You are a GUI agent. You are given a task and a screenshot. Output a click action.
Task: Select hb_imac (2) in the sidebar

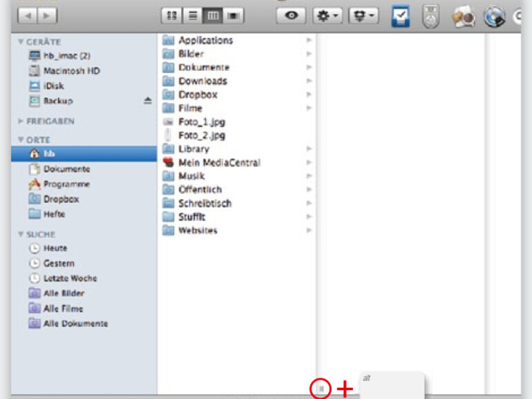tap(84, 55)
